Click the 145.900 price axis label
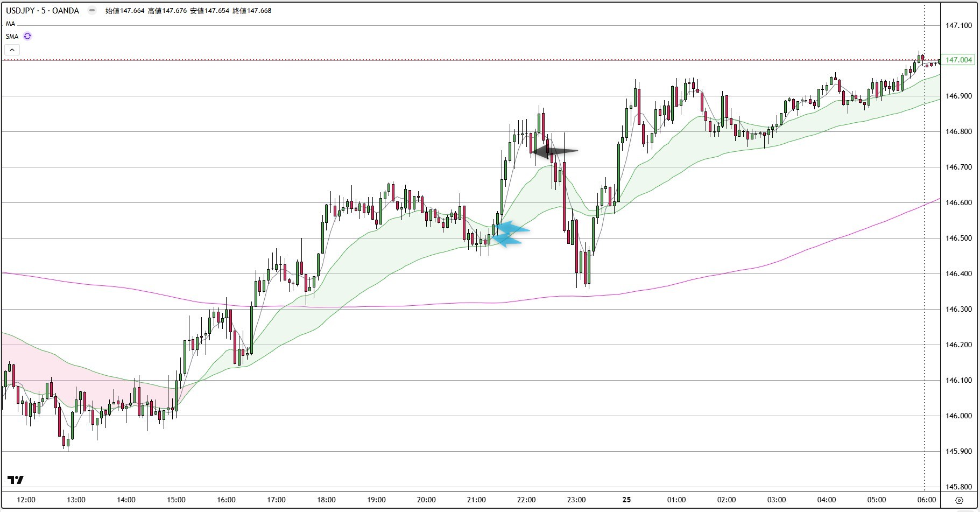 (959, 451)
